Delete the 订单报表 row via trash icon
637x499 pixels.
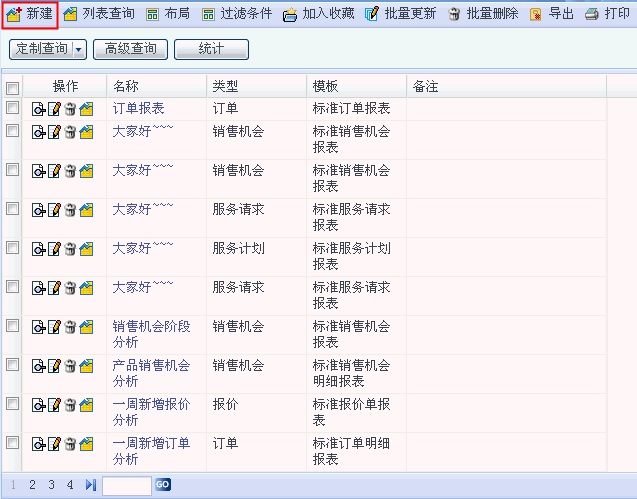coord(71,109)
